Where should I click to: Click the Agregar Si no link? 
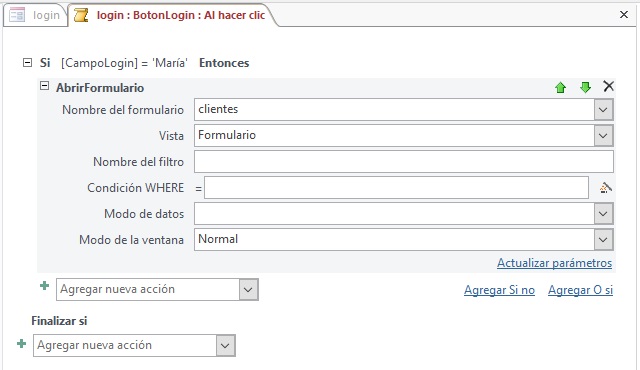499,290
